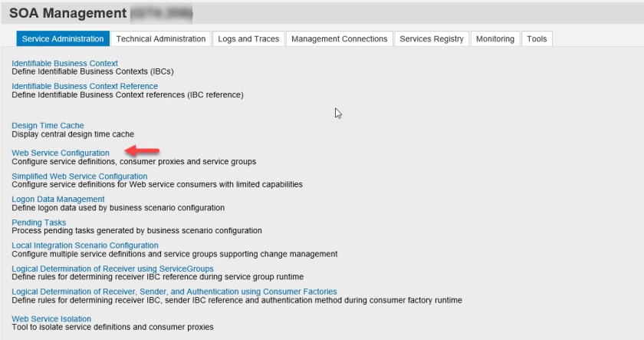The image size is (644, 340).
Task: Click the Tools tab
Action: (537, 39)
